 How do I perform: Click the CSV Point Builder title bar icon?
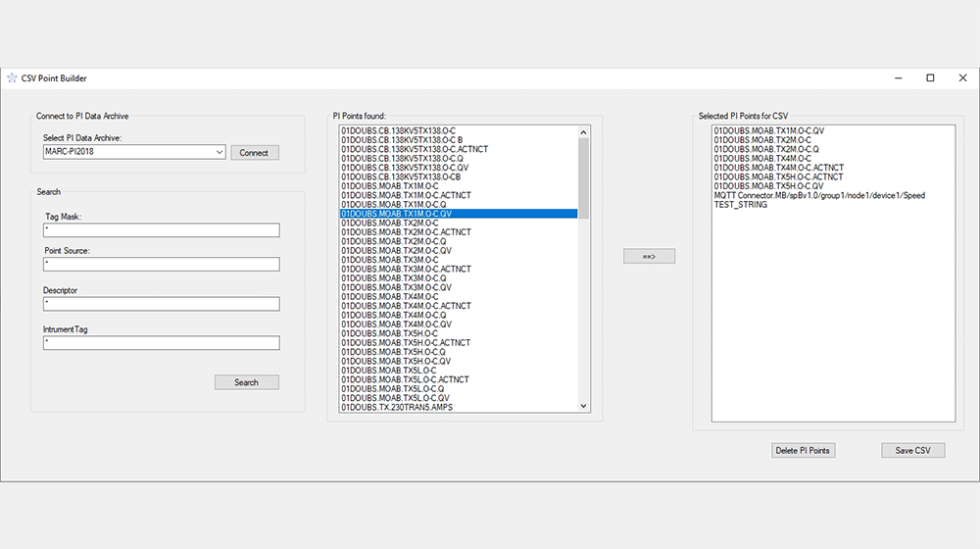[12, 78]
